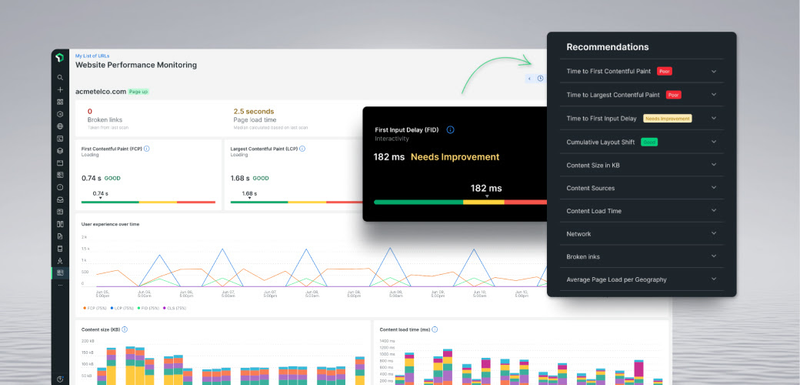Viewport: 800px width, 385px height.
Task: Click the search icon in the sidebar
Action: click(60, 78)
